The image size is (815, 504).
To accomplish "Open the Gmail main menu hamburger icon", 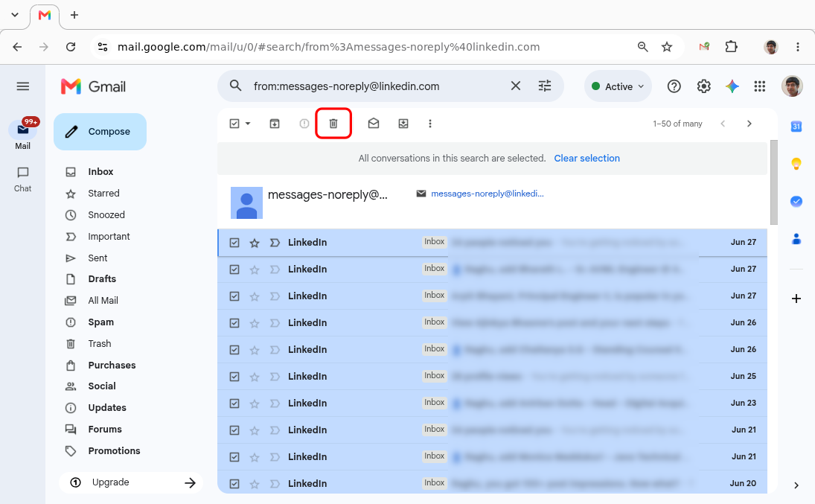I will pos(23,86).
